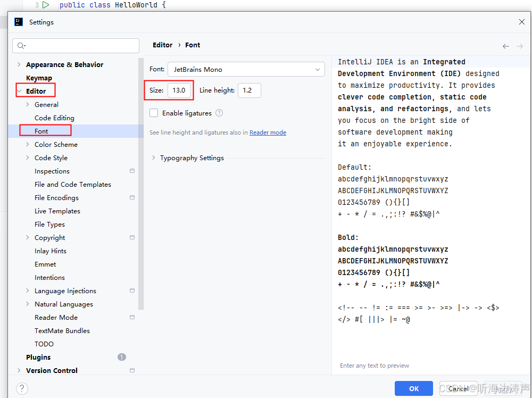
Task: Open File Types settings page
Action: (x=49, y=225)
